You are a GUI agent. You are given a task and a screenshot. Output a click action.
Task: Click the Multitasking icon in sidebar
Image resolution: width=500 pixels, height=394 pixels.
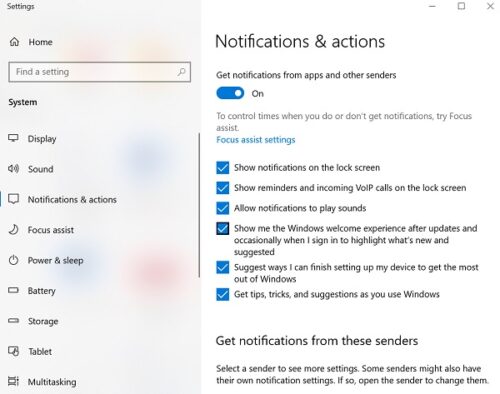pyautogui.click(x=13, y=381)
